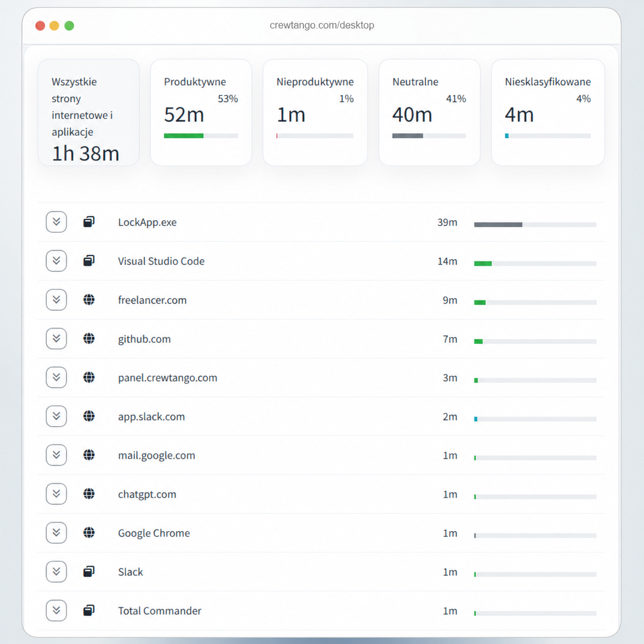
Task: Click the globe icon beside freelancer.com
Action: click(89, 299)
